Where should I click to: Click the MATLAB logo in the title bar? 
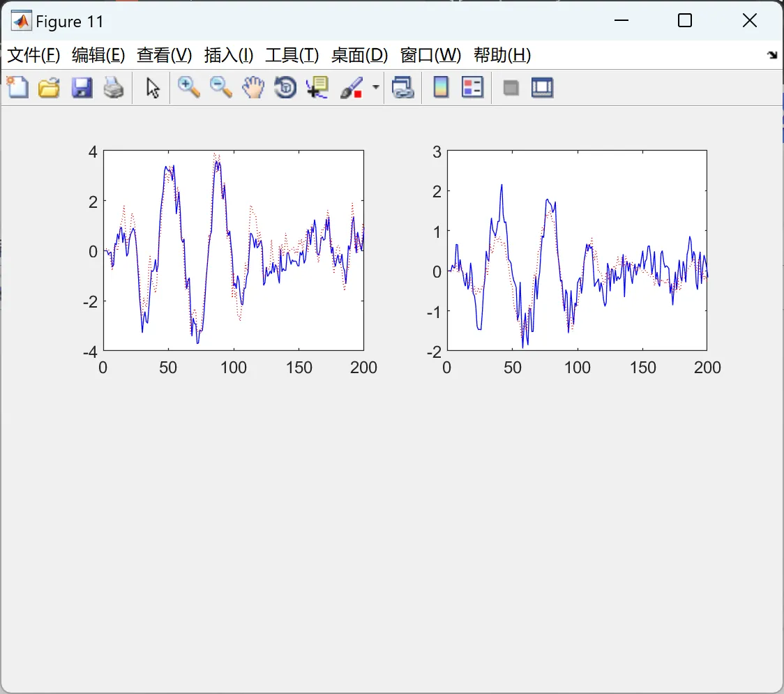coord(21,21)
